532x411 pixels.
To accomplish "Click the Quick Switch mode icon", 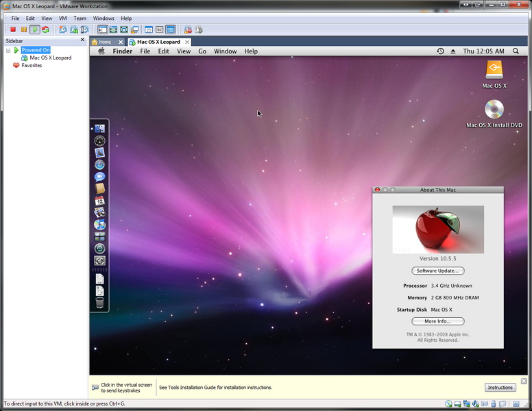I will pyautogui.click(x=113, y=29).
